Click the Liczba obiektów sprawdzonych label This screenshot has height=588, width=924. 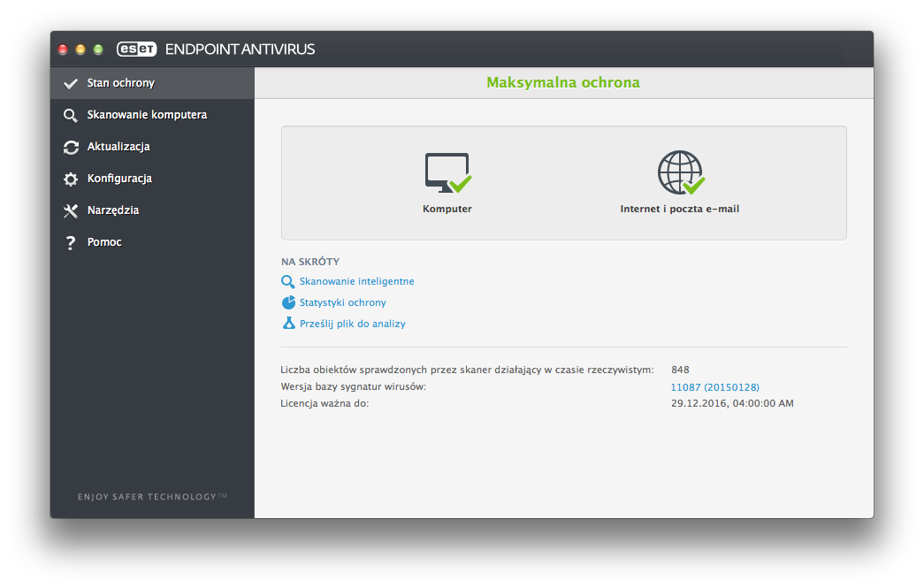467,370
